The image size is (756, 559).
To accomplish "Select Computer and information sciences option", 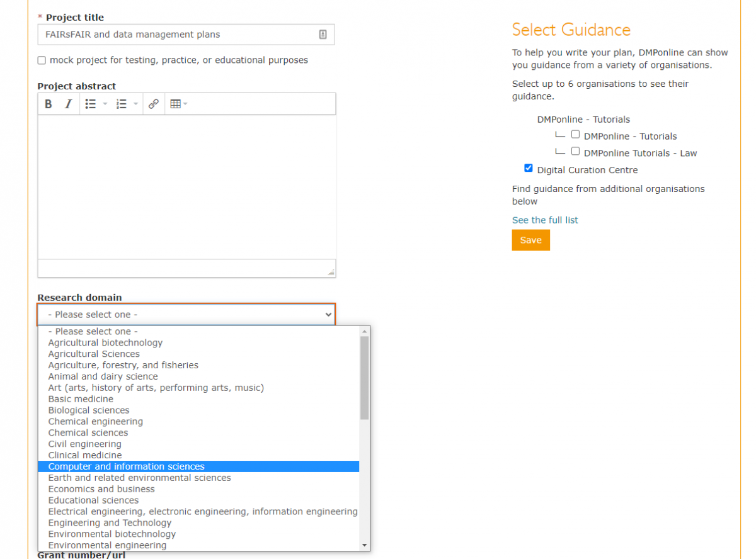I will [127, 466].
